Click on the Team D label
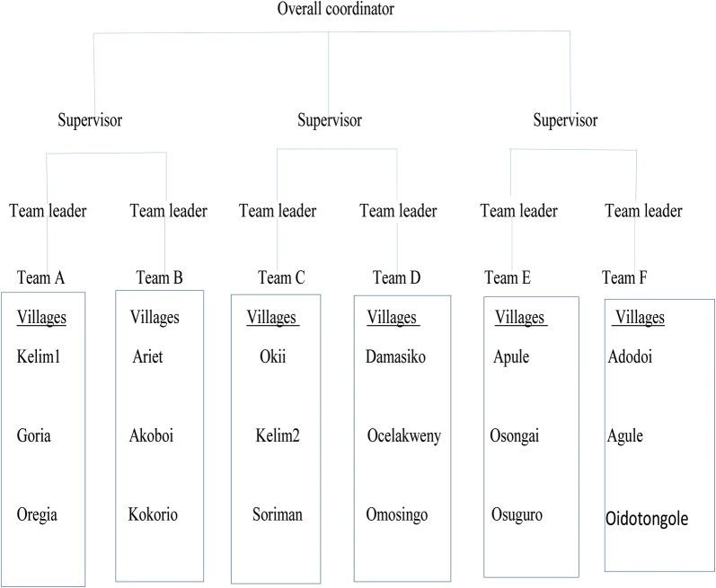This screenshot has width=716, height=588. point(396,277)
